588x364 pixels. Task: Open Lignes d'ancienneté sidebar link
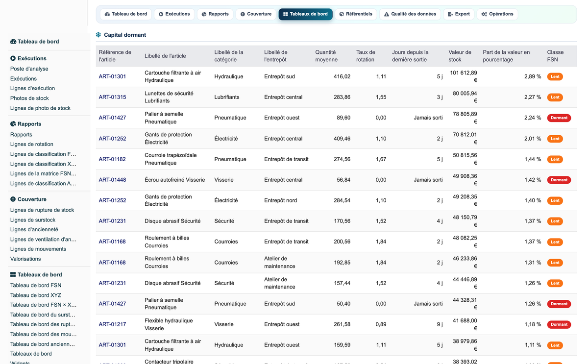coord(34,230)
